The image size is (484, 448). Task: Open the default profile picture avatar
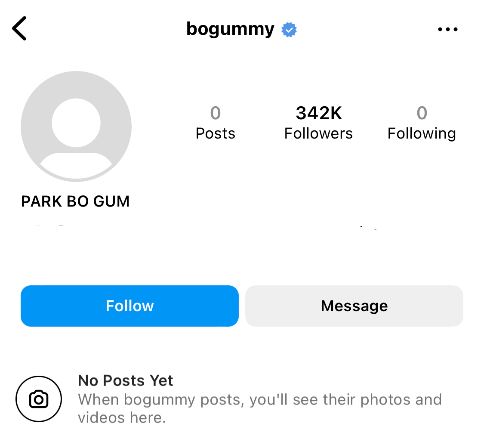click(76, 126)
